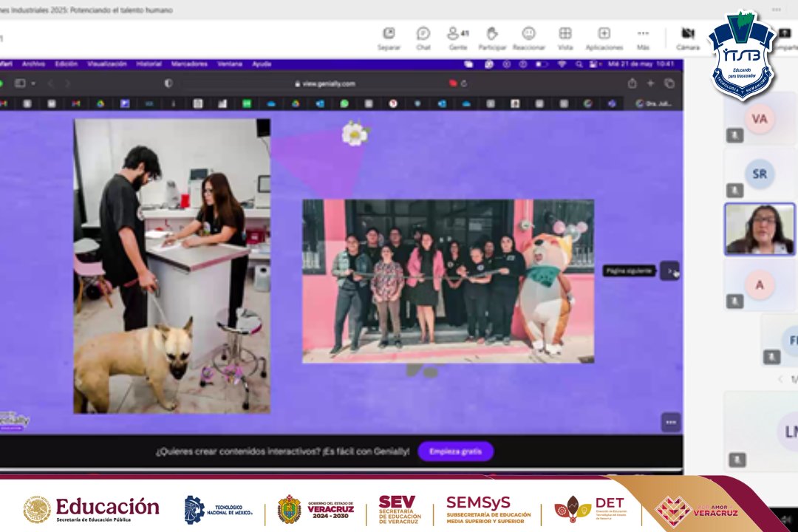Click the view.genially.com address bar
The height and width of the screenshot is (532, 798).
point(325,83)
